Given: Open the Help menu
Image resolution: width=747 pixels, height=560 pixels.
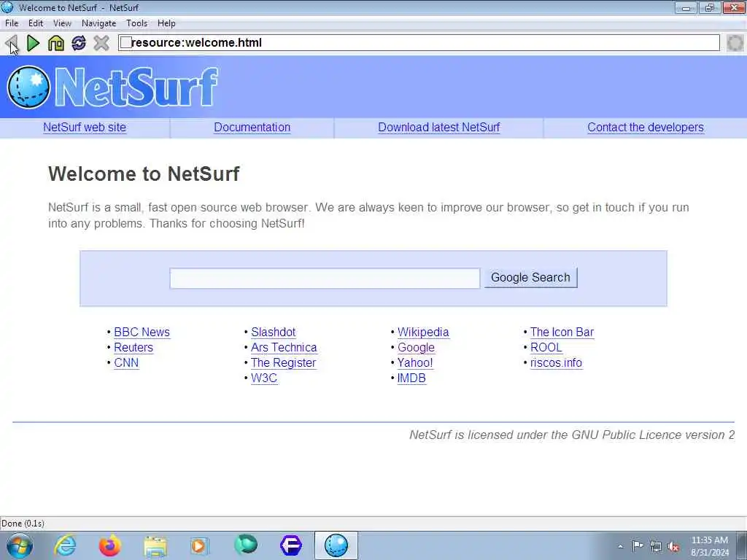Looking at the screenshot, I should pyautogui.click(x=166, y=23).
